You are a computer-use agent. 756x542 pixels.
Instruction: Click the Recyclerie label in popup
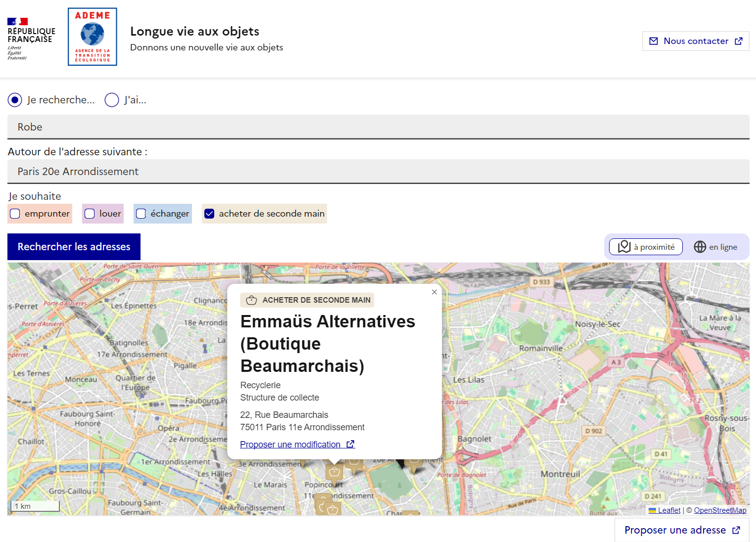click(260, 385)
